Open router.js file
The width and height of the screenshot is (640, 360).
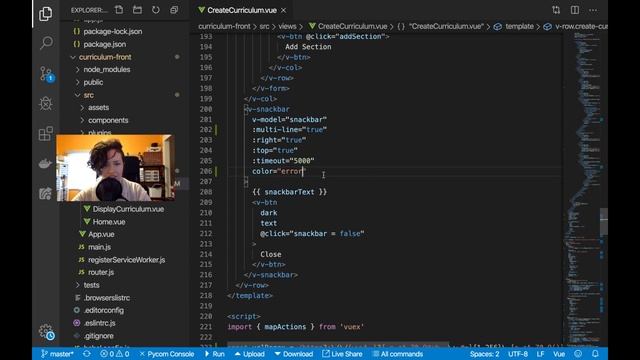[101, 272]
